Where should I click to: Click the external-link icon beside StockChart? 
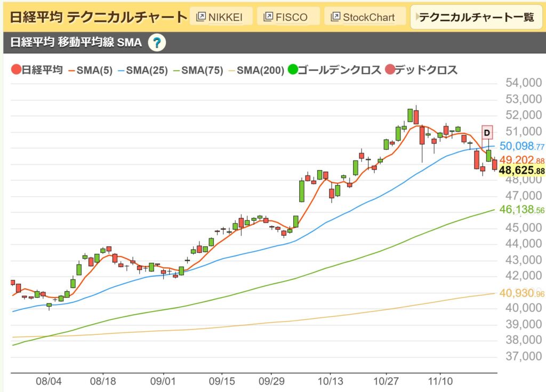pyautogui.click(x=335, y=17)
